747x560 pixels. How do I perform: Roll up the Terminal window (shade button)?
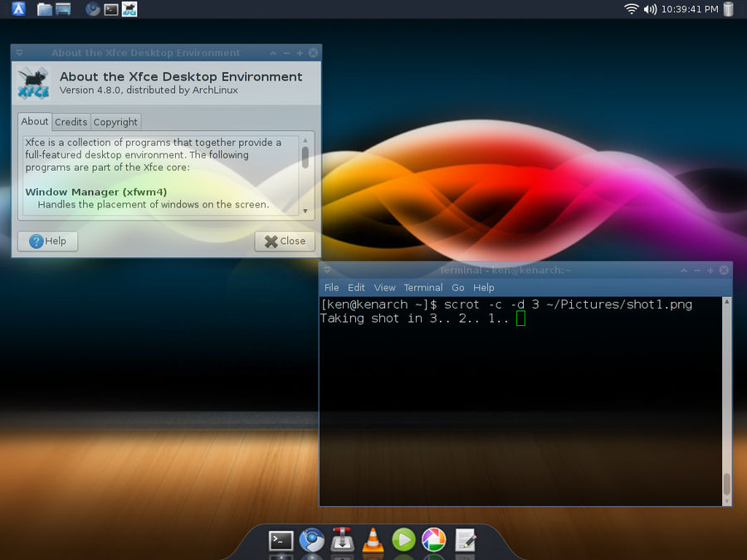(684, 270)
